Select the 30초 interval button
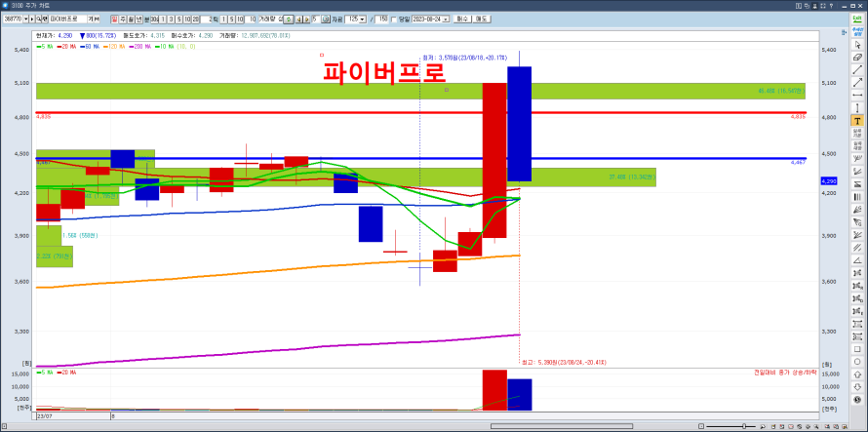The height and width of the screenshot is (432, 868). (x=154, y=20)
